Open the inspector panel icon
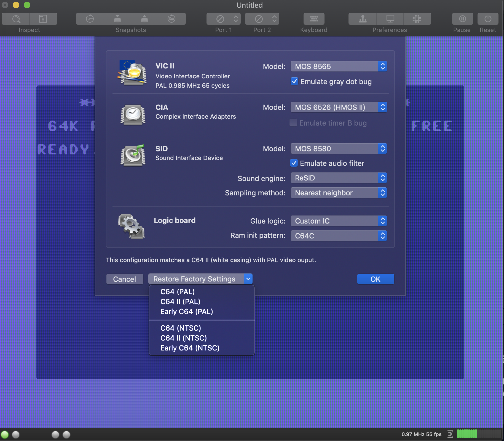 pos(43,19)
